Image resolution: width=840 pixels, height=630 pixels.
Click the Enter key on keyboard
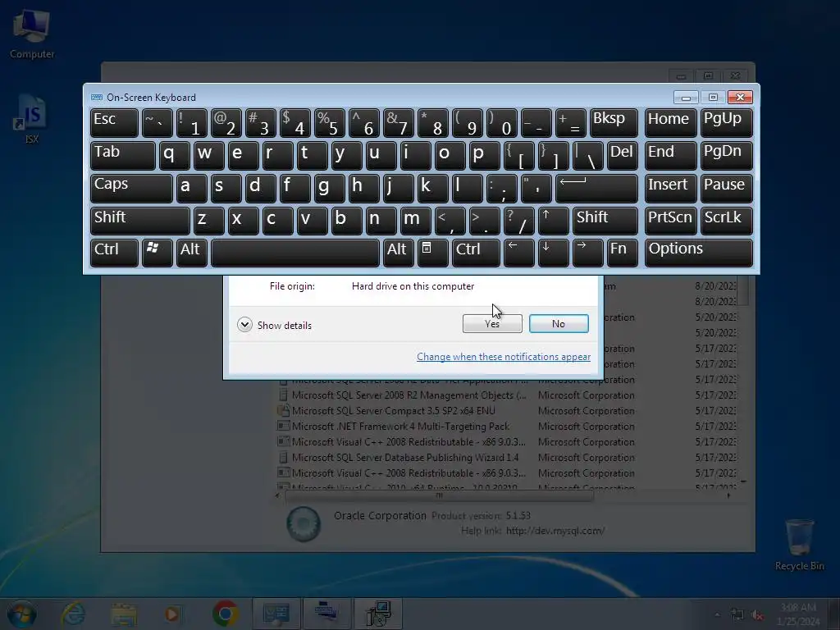coord(597,188)
